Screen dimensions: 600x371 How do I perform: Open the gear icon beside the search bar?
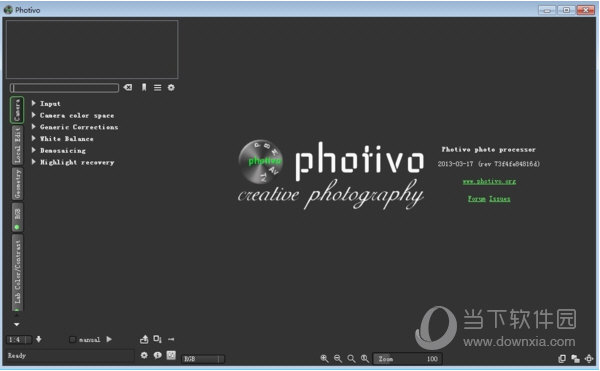click(171, 88)
